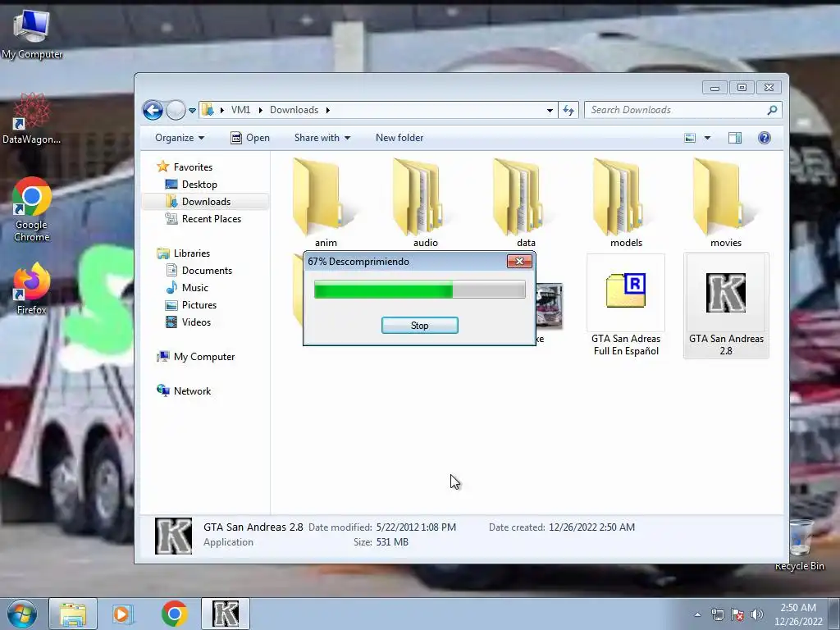Open the Action Center flag icon
Screen dimensions: 840x630
pyautogui.click(x=737, y=614)
